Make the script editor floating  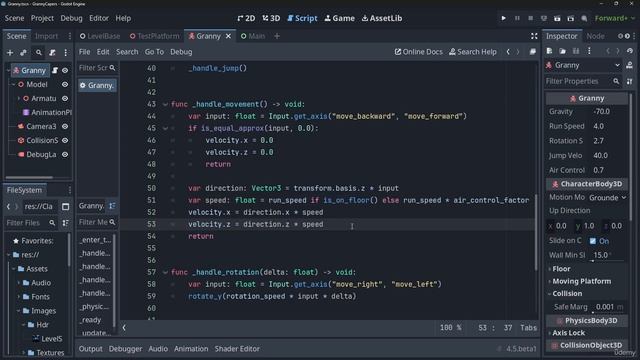pyautogui.click(x=533, y=52)
